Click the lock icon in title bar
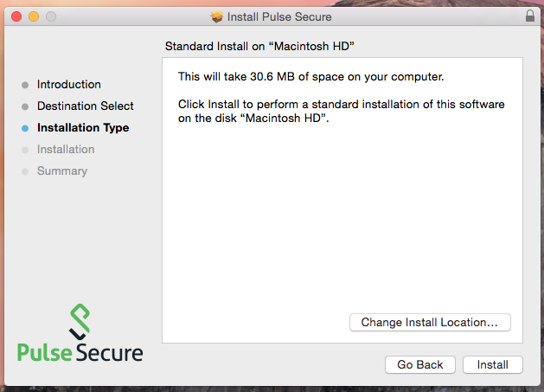Screen dimensions: 544x392 530,16
